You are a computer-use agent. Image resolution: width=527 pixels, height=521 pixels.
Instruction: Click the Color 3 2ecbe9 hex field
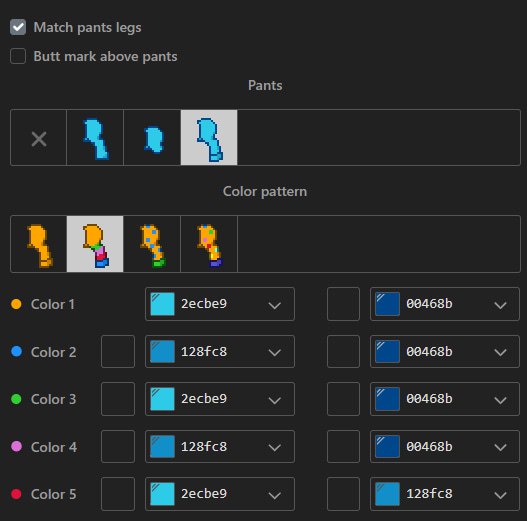tap(220, 399)
